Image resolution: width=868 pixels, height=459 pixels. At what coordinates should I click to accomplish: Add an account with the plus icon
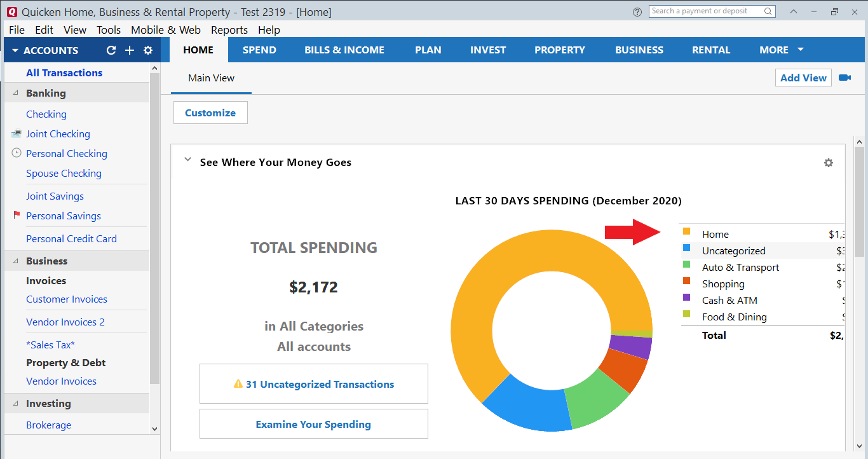[x=130, y=50]
